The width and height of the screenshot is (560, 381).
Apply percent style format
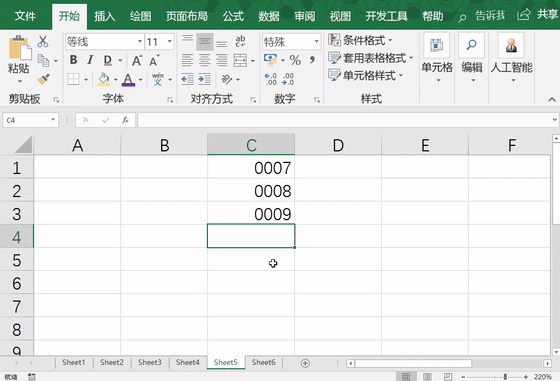295,60
